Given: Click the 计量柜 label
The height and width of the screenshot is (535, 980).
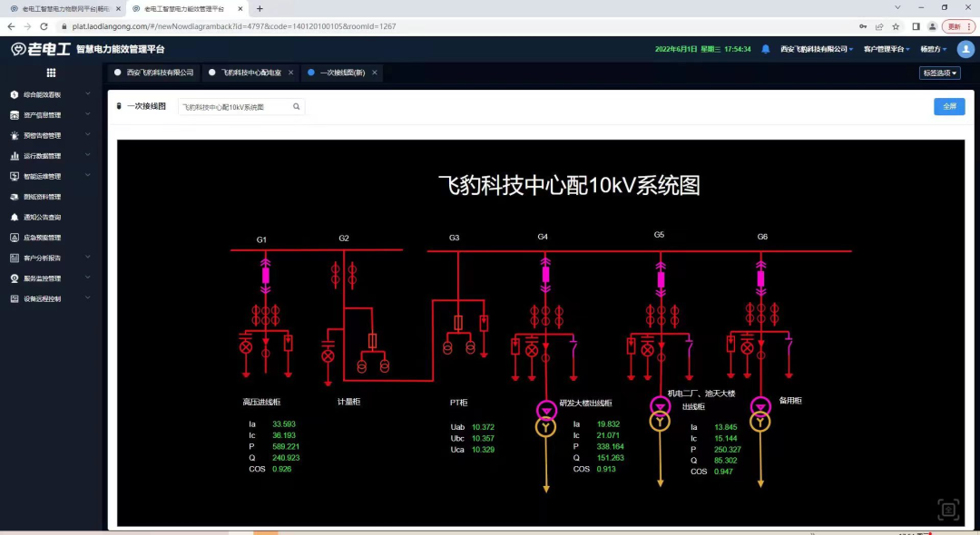Looking at the screenshot, I should click(348, 402).
